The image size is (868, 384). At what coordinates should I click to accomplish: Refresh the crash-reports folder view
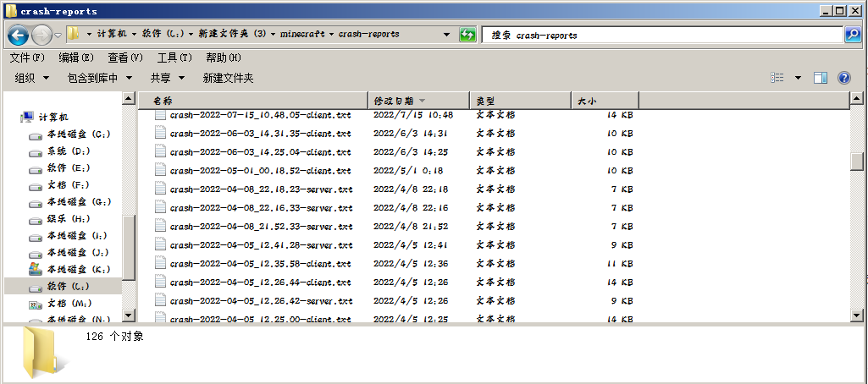[467, 35]
